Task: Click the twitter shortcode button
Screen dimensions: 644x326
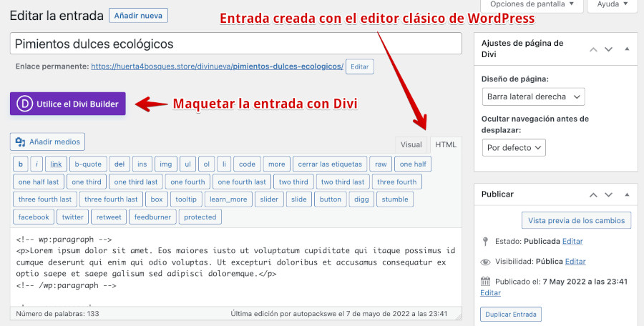Action: [73, 217]
